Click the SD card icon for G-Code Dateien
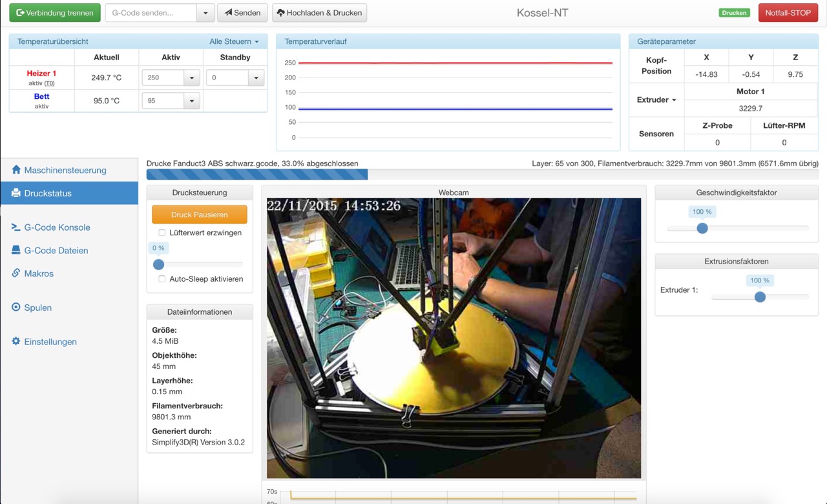The width and height of the screenshot is (827, 504). pos(16,250)
